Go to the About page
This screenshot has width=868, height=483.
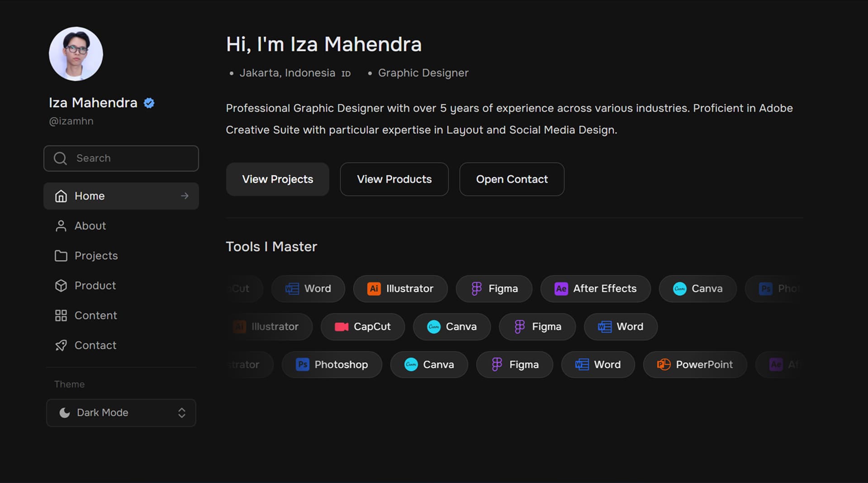point(121,226)
